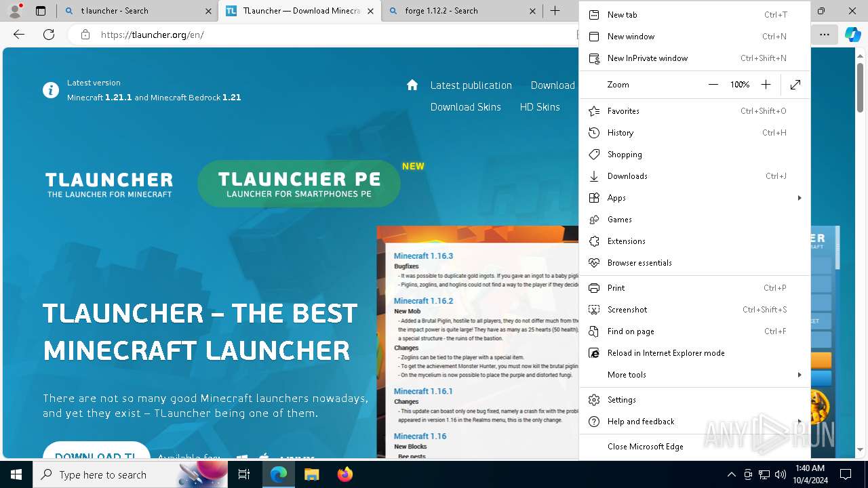
Task: Expand the More tools submenu
Action: click(x=694, y=375)
